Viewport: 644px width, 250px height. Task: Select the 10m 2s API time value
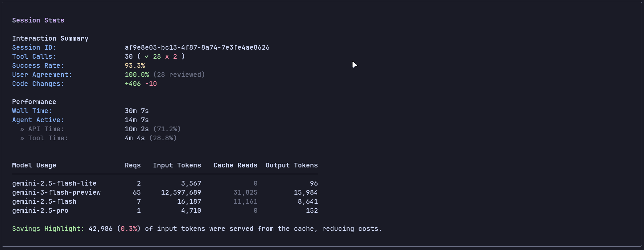click(x=137, y=129)
